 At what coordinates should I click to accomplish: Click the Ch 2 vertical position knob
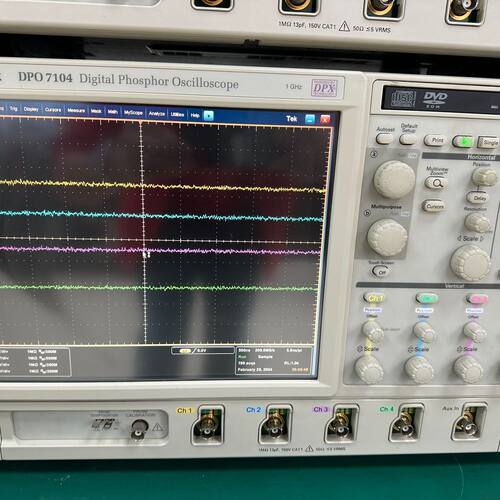click(424, 332)
